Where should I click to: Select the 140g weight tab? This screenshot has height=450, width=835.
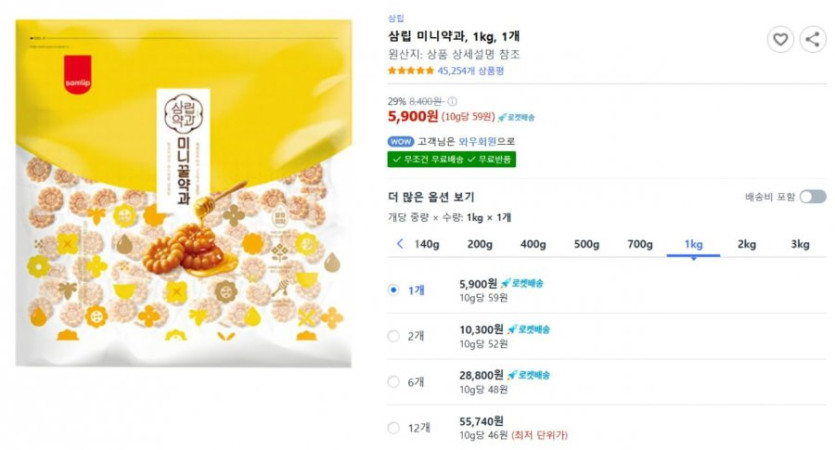pyautogui.click(x=426, y=244)
